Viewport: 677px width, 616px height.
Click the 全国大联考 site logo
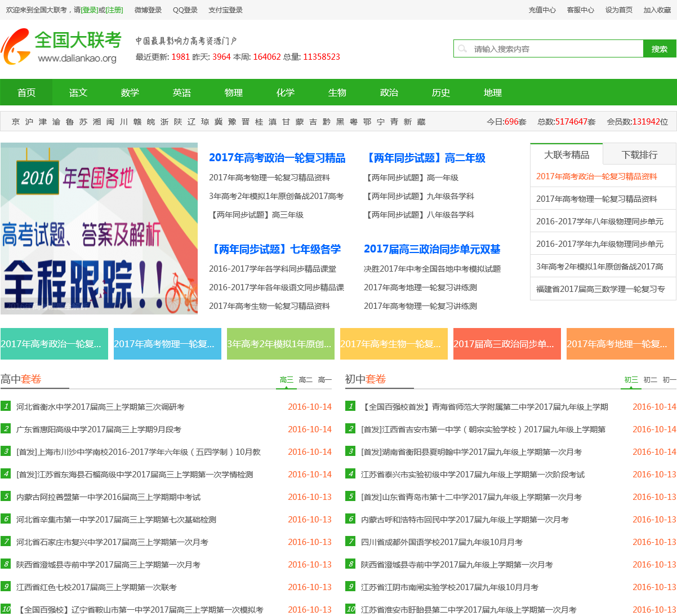pyautogui.click(x=61, y=46)
